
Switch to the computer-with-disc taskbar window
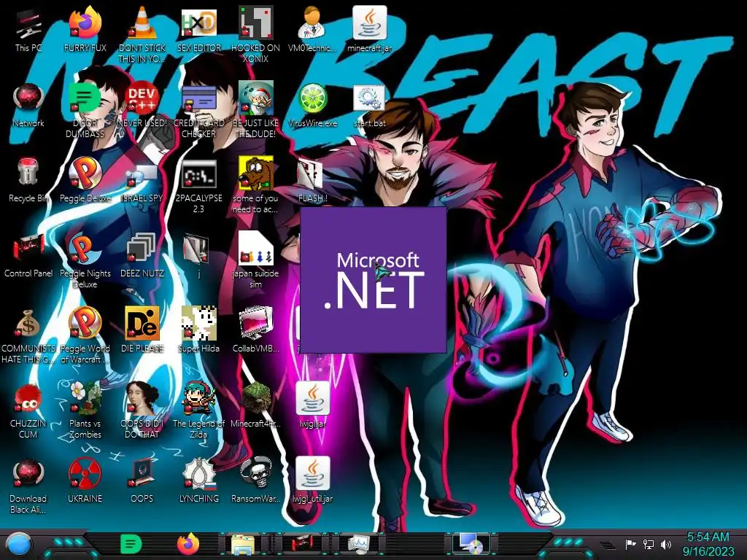[x=471, y=544]
